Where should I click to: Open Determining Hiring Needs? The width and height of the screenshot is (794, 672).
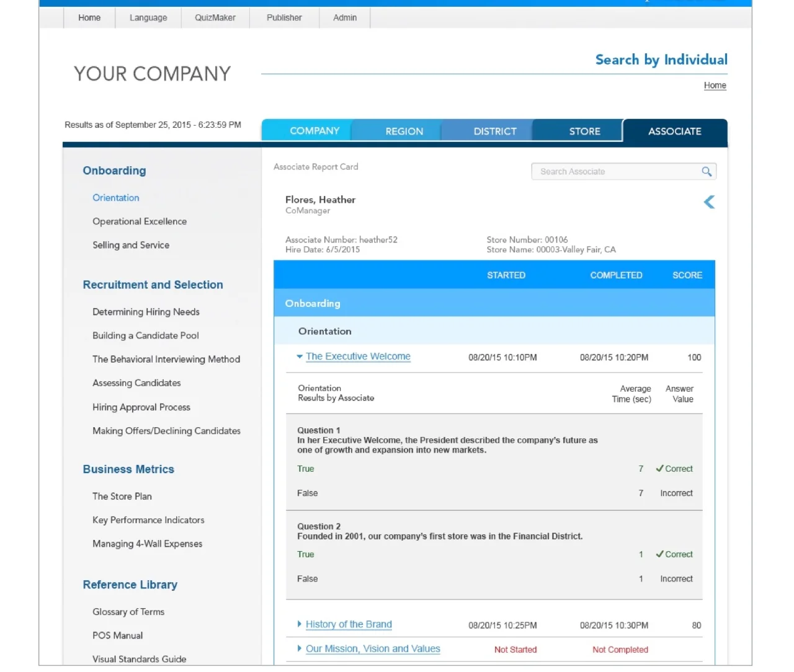[146, 312]
